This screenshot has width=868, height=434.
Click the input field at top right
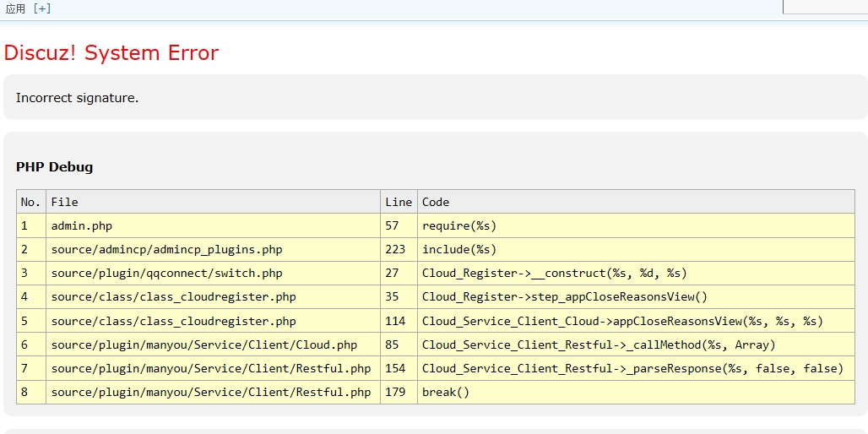(825, 7)
